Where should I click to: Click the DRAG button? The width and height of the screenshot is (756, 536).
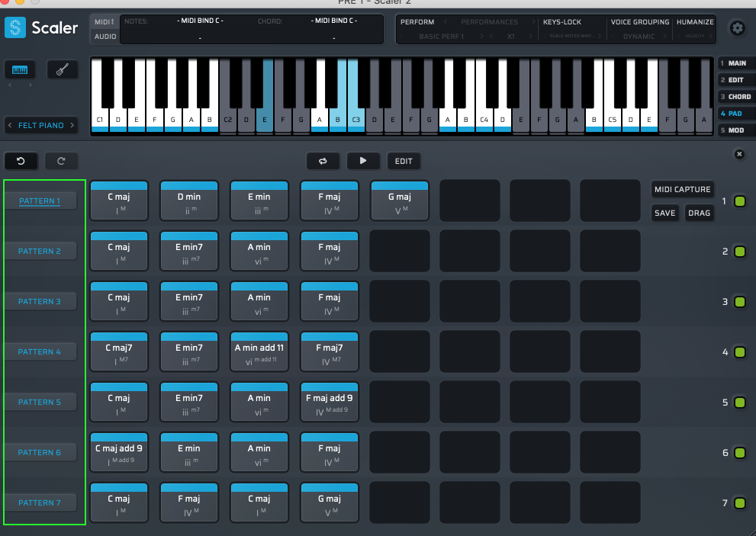pyautogui.click(x=699, y=213)
